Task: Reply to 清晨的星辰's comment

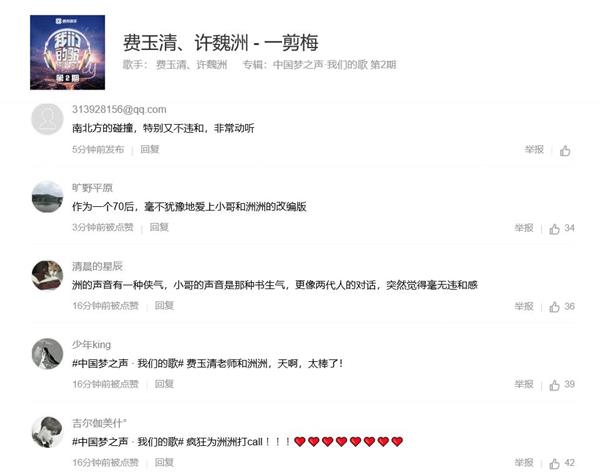Action: (164, 305)
